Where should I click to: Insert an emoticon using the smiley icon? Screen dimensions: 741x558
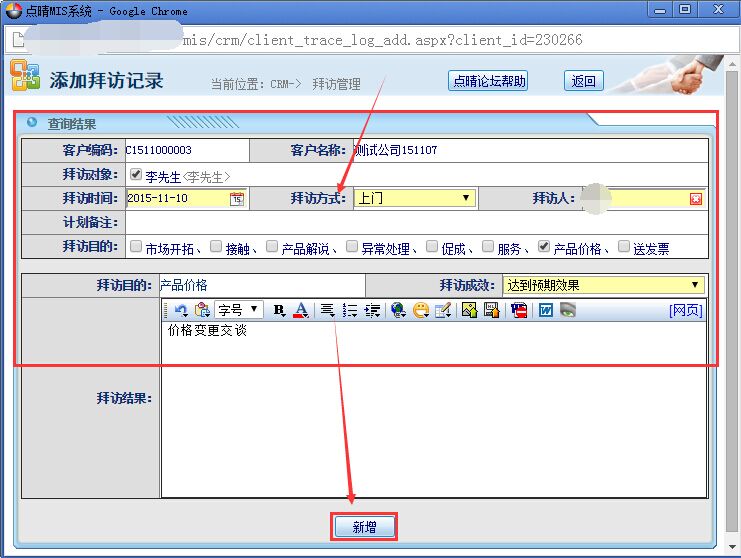click(x=421, y=310)
